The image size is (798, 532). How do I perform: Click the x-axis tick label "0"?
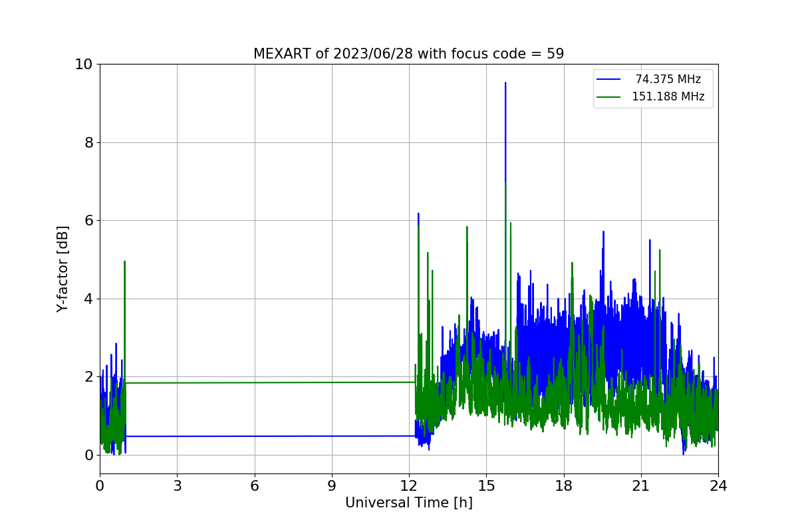[x=100, y=486]
